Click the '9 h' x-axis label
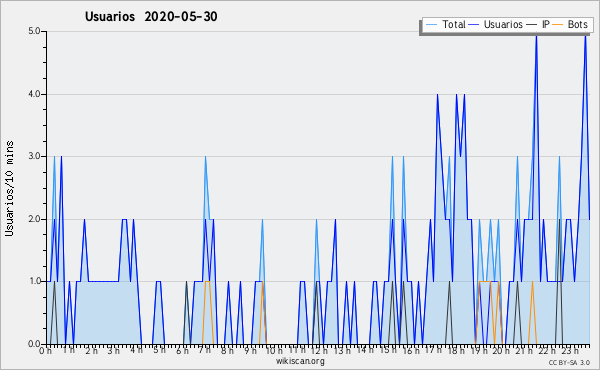 pos(251,351)
